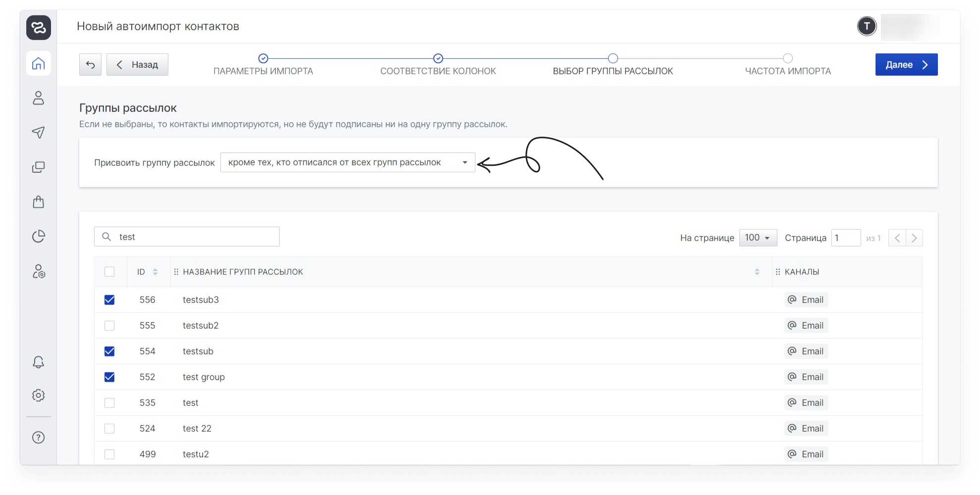
Task: Click the Email channel badge for testsub3
Action: point(806,300)
